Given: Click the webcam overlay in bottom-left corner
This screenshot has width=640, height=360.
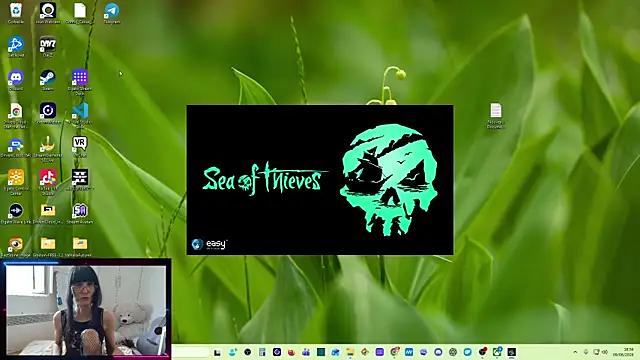Looking at the screenshot, I should 85,309.
